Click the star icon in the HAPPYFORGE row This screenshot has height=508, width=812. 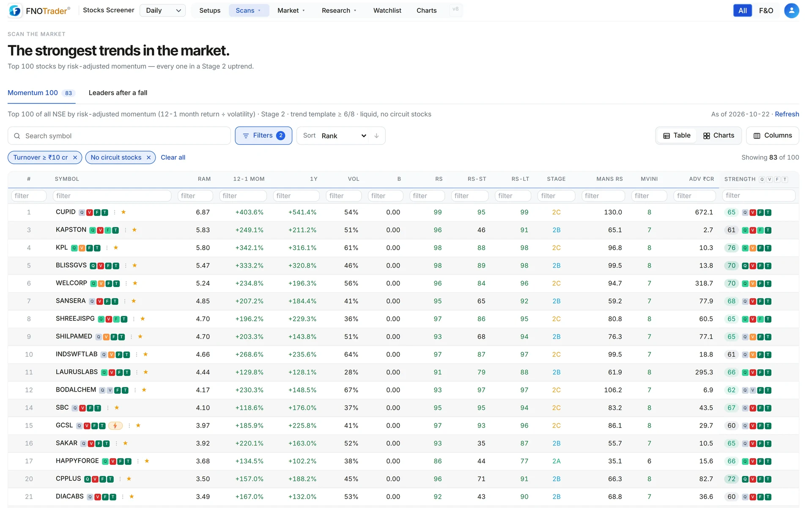(147, 461)
